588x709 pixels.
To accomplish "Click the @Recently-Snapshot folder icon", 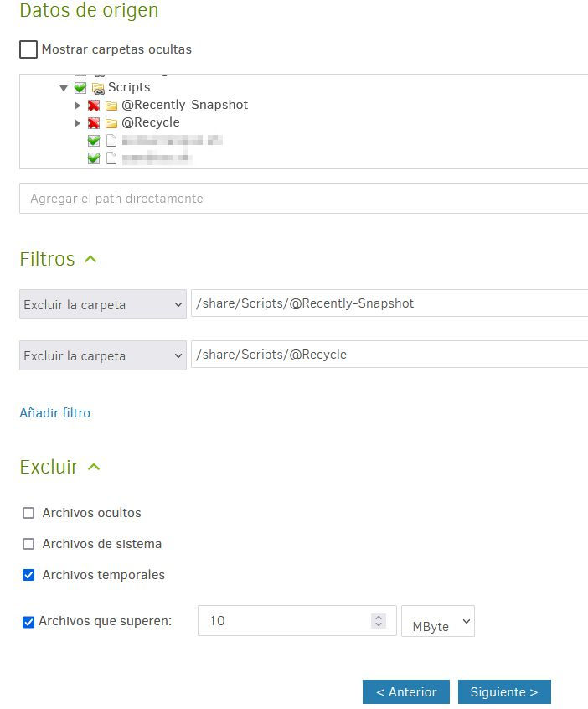I will coord(111,106).
